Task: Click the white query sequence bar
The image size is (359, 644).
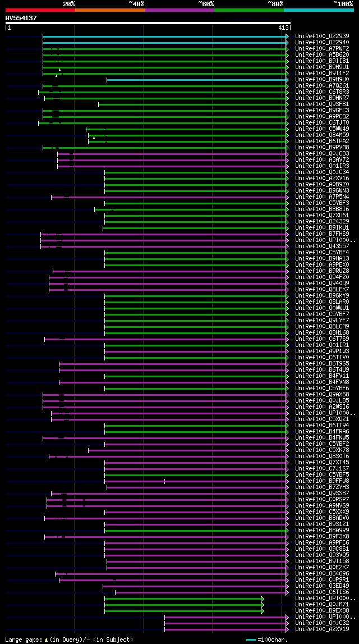Action: (148, 23)
